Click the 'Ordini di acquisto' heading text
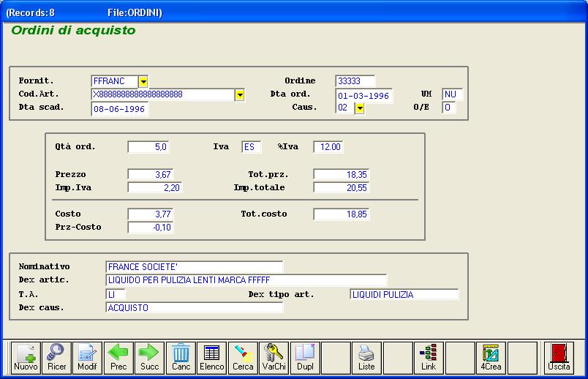The width and height of the screenshot is (588, 379). pyautogui.click(x=73, y=30)
